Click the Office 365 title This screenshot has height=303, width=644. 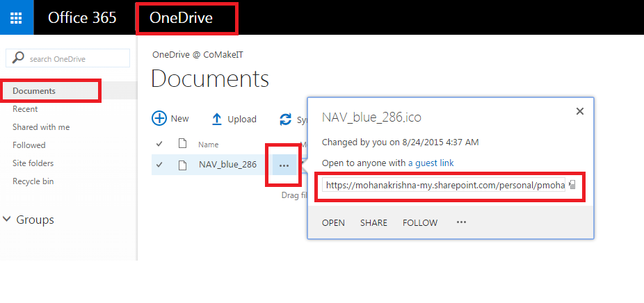point(82,17)
